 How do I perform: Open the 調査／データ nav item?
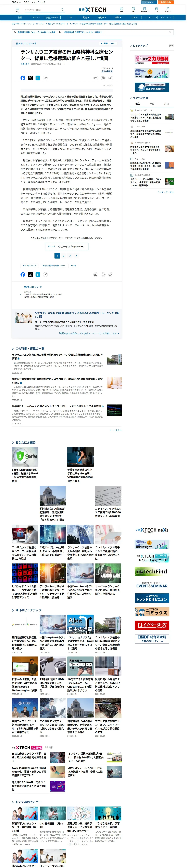click(52, 18)
